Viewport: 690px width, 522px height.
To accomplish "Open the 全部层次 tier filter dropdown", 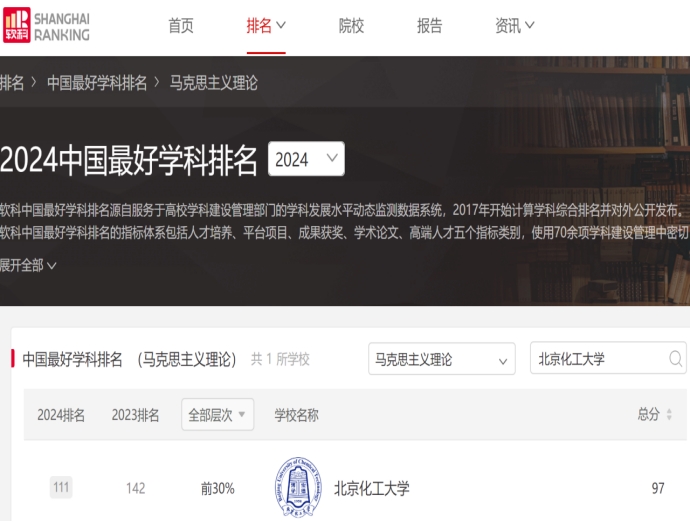I will click(x=217, y=415).
